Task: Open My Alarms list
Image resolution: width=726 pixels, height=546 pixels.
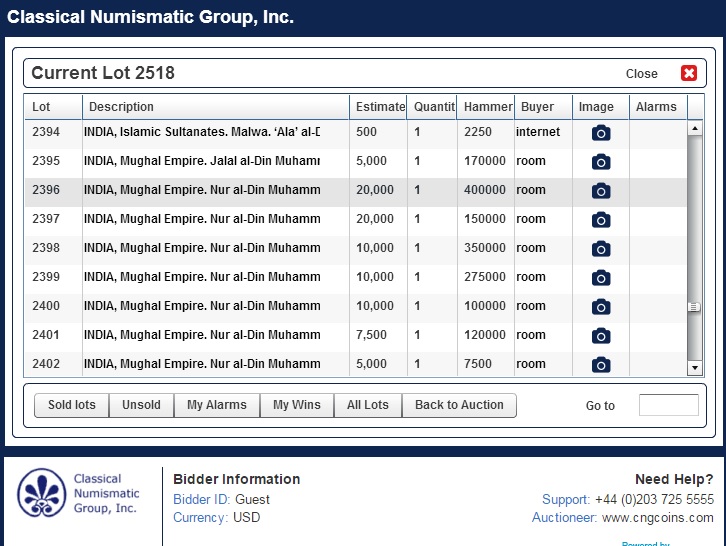Action: 216,405
